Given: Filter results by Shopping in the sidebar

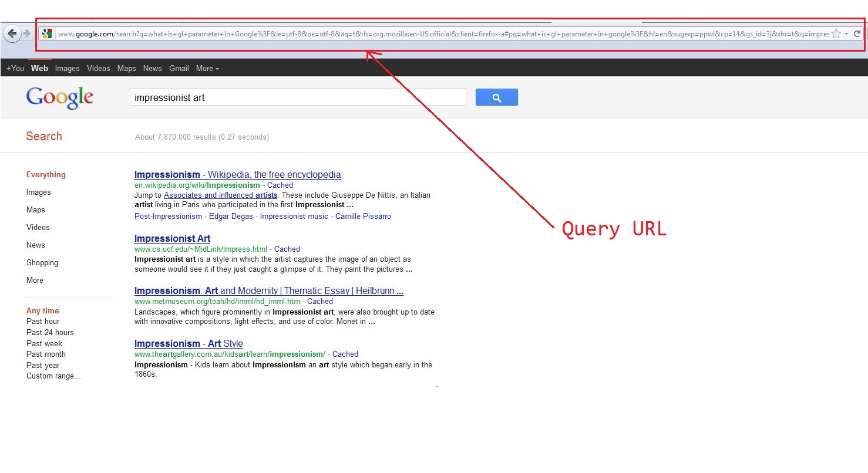Looking at the screenshot, I should (42, 263).
